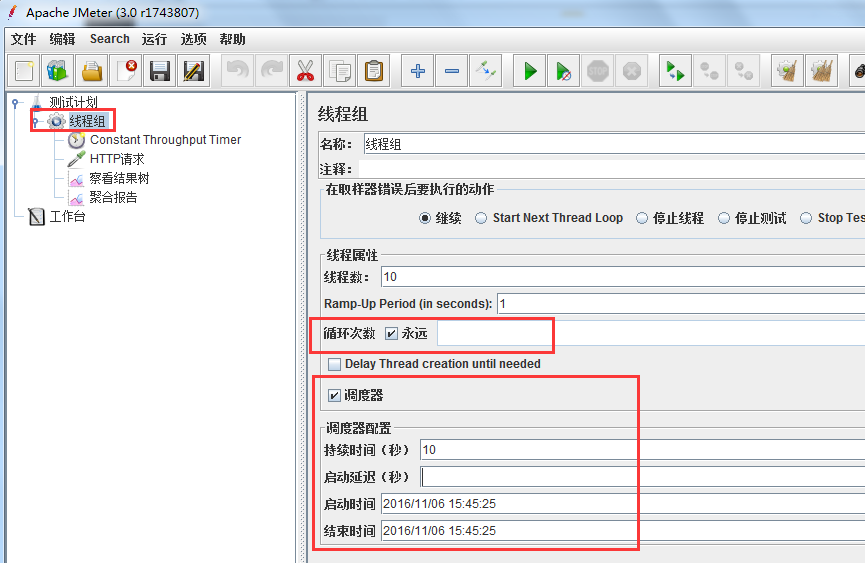Click the 注释 comments field
Viewport: 865px width, 563px height.
tap(612, 169)
